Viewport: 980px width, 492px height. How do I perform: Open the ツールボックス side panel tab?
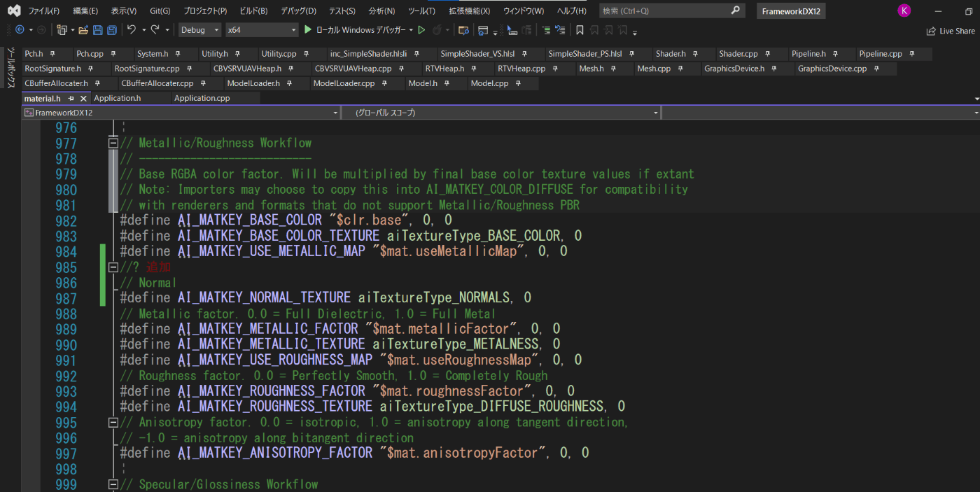[10, 68]
